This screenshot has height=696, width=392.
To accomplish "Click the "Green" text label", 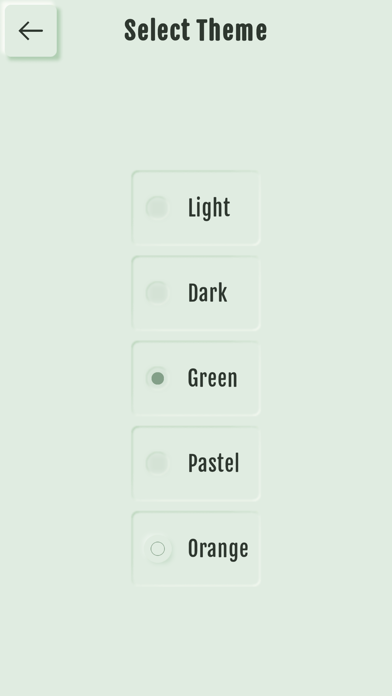I will click(x=213, y=378).
